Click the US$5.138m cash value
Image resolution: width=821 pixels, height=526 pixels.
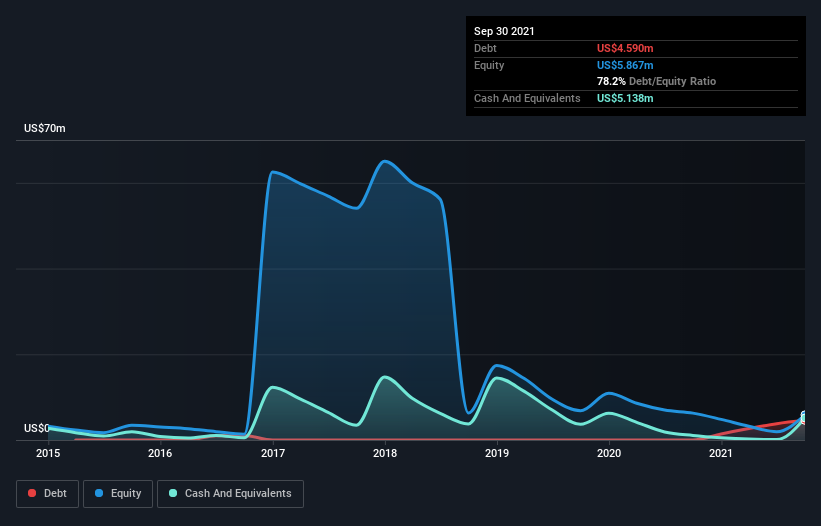[x=625, y=98]
